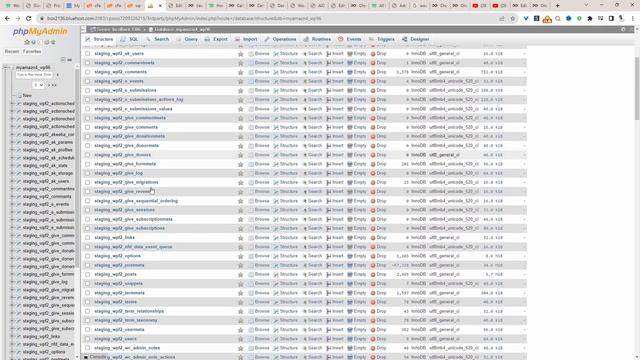Click the green reload navigation panel icon
Viewport: 640px width, 360px height.
[53, 42]
